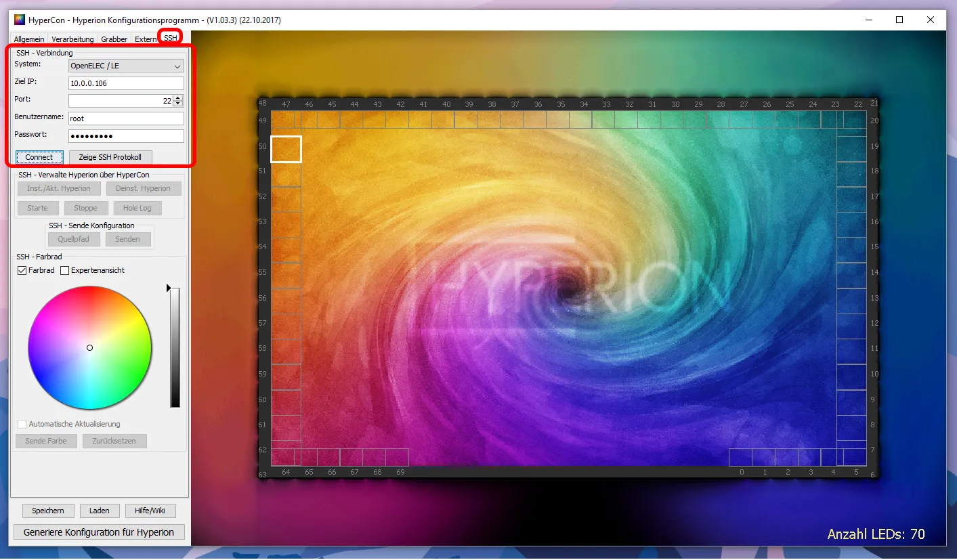This screenshot has width=957, height=560.
Task: Click the Ziel IP field
Action: click(126, 83)
